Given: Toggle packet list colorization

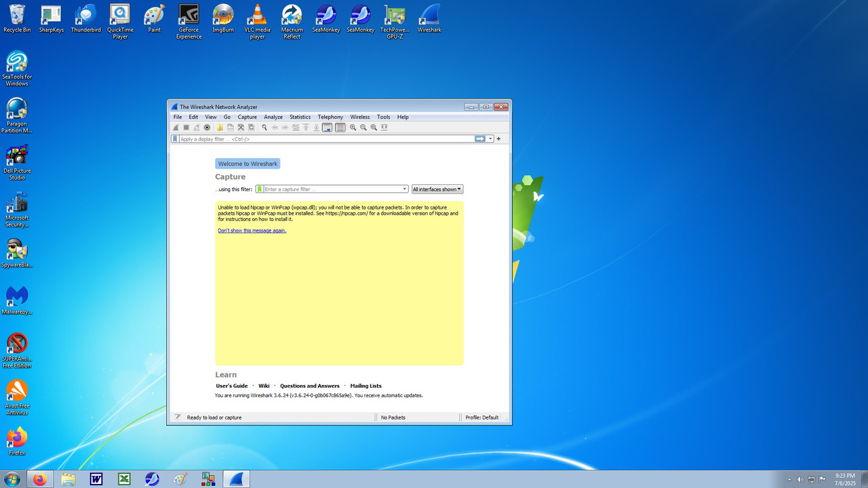Looking at the screenshot, I should click(x=340, y=127).
